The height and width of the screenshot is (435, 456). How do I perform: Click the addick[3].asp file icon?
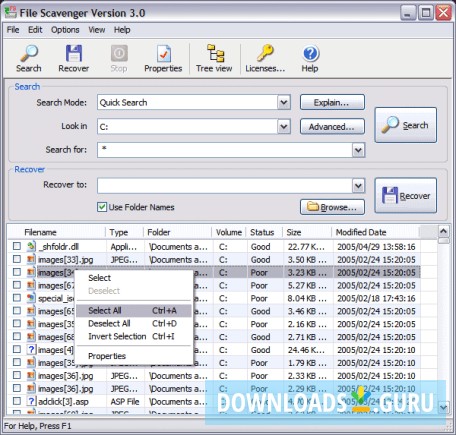coord(31,401)
